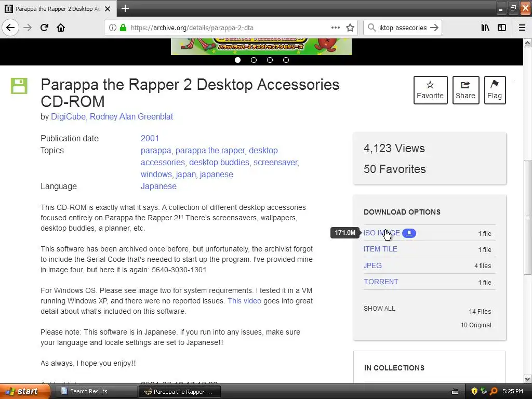This screenshot has width=532, height=399.
Task: Open the DigiCube creator link
Action: [68, 117]
